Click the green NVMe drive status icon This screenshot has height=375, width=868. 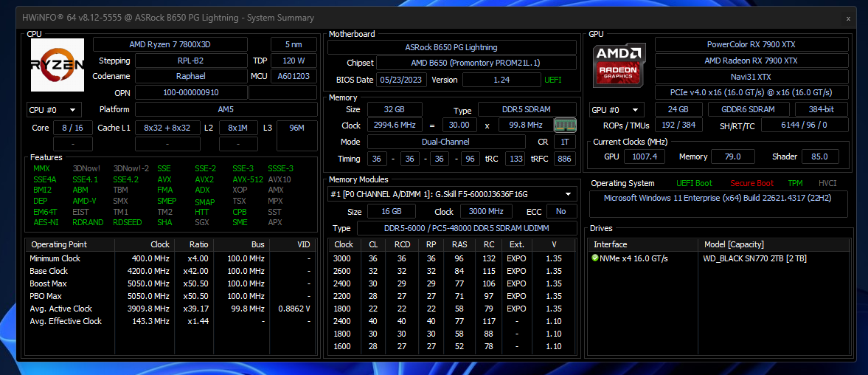click(x=594, y=258)
